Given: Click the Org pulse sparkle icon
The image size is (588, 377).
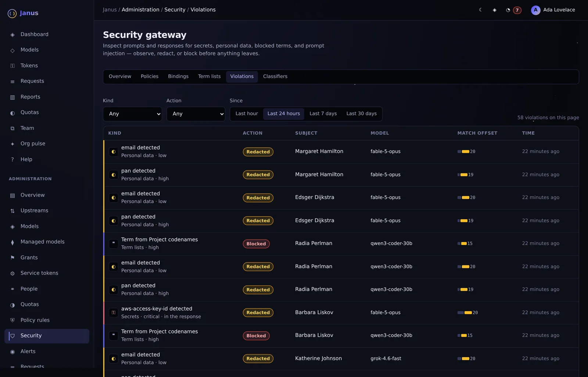Looking at the screenshot, I should click(x=12, y=144).
